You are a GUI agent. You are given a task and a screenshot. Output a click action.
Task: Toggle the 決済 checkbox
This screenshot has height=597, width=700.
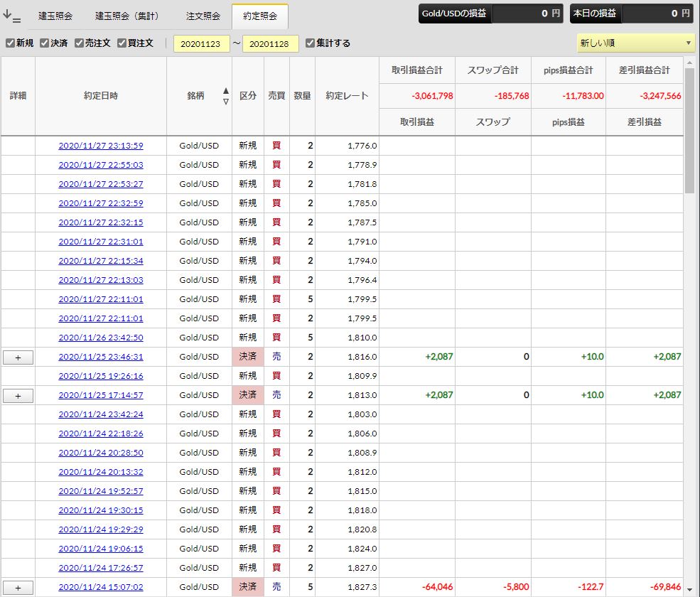tap(44, 43)
